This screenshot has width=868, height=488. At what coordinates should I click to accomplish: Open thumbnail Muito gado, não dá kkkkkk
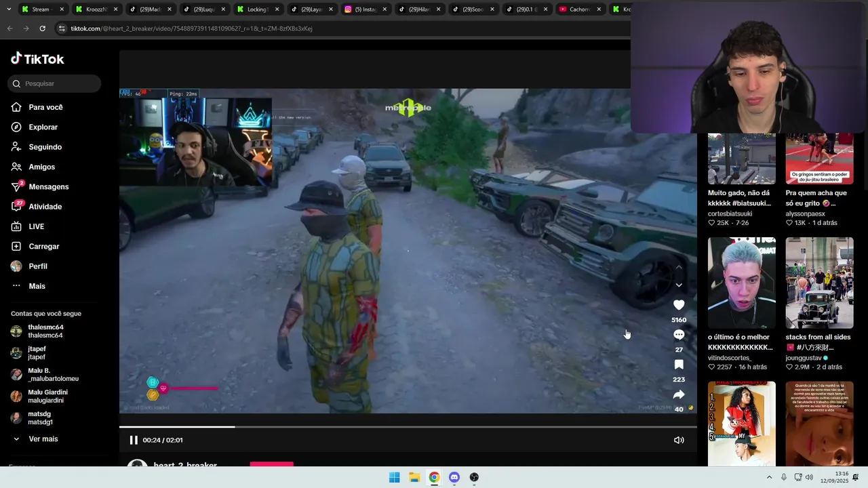click(x=742, y=159)
